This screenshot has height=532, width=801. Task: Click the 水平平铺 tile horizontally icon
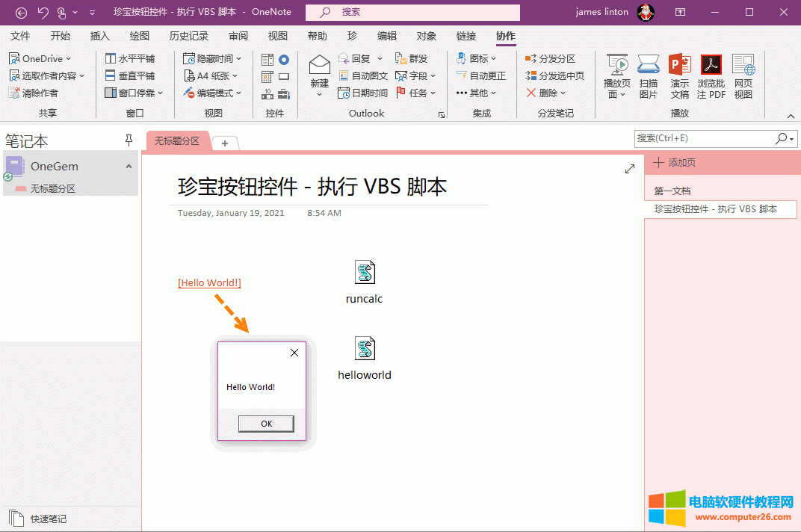click(x=111, y=58)
